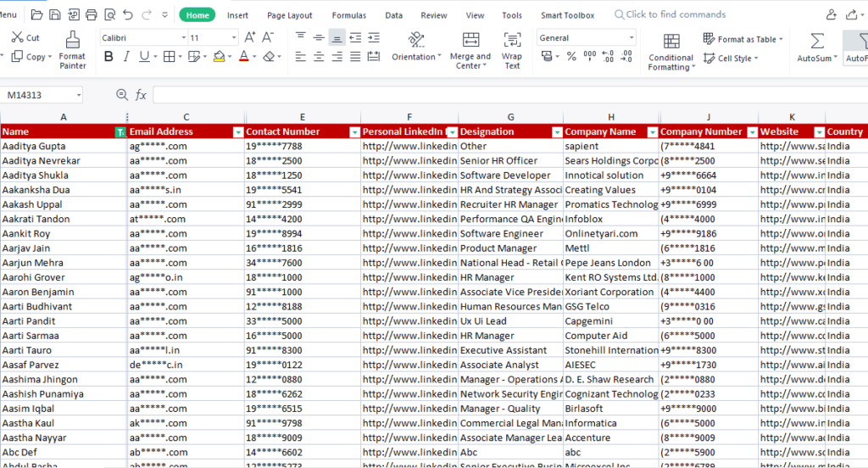Redo the last undone action
The width and height of the screenshot is (868, 468).
click(x=147, y=15)
